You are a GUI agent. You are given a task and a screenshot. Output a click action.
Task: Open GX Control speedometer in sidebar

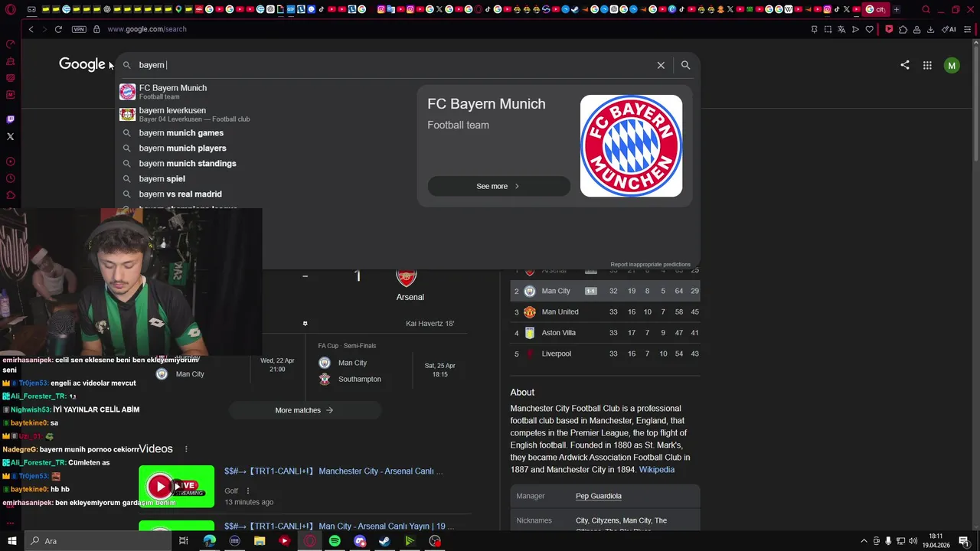coord(10,44)
